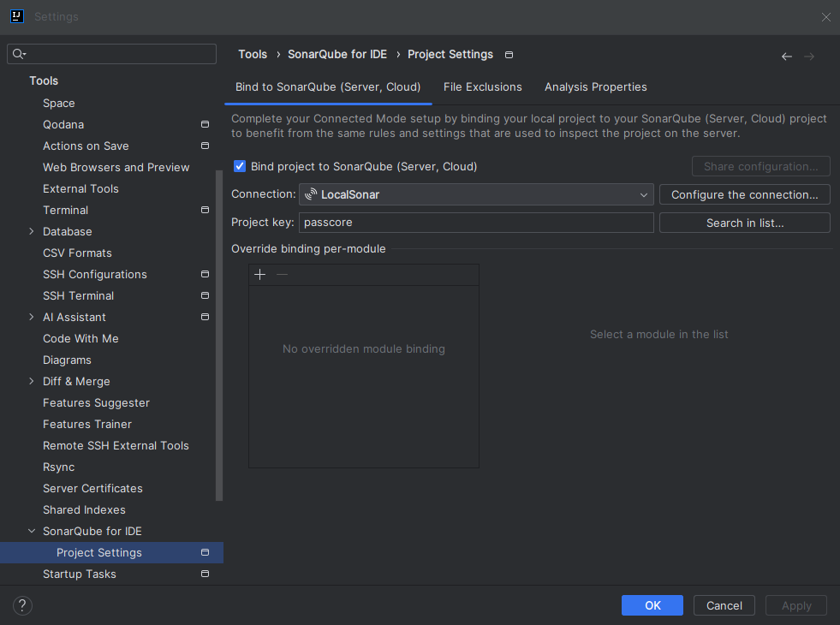Click the Project key input field

(476, 223)
